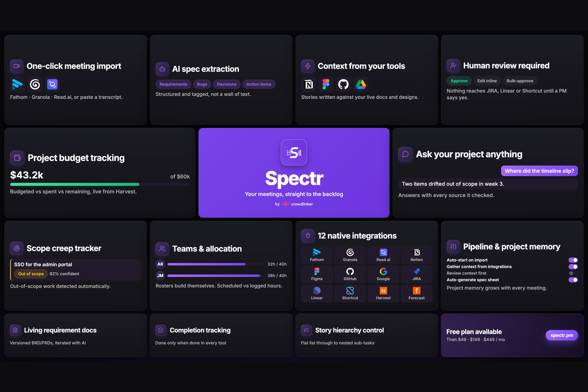Click the Spectr logo icon in the center card
Screen dimensions: 588x392
click(294, 152)
